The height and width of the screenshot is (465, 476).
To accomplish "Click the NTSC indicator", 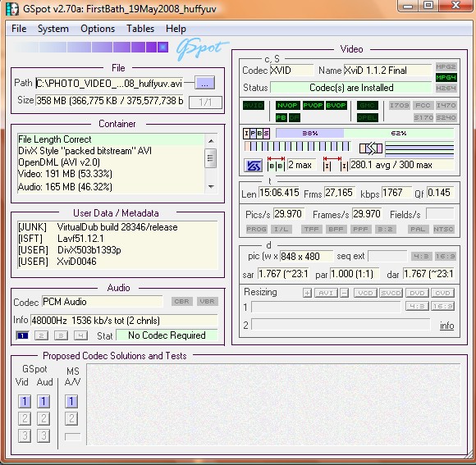I will (443, 229).
